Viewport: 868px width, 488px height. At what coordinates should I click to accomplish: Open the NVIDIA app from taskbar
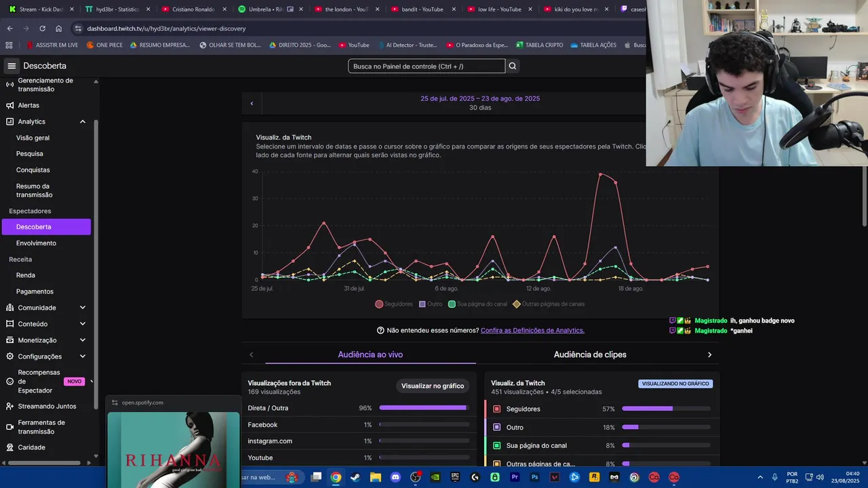[x=435, y=477]
